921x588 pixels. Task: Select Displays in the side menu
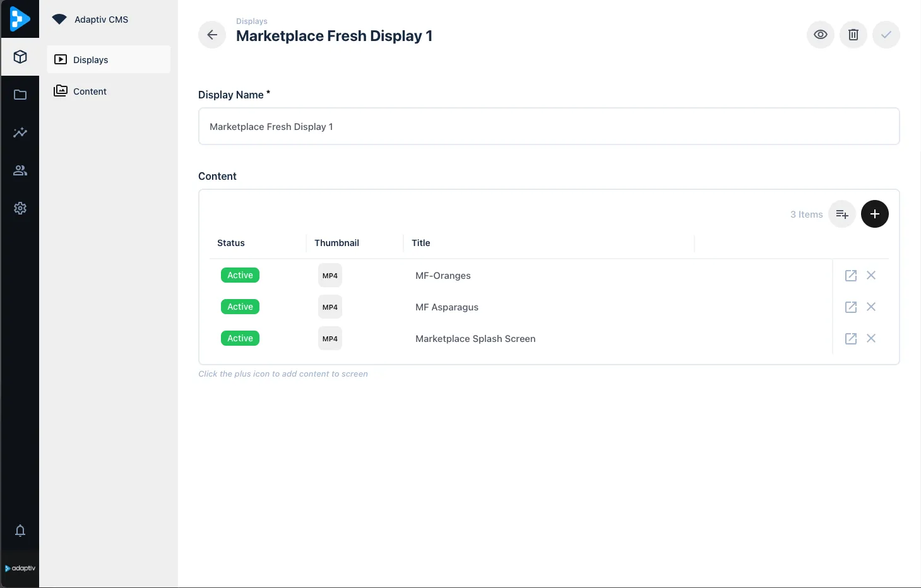pos(109,59)
